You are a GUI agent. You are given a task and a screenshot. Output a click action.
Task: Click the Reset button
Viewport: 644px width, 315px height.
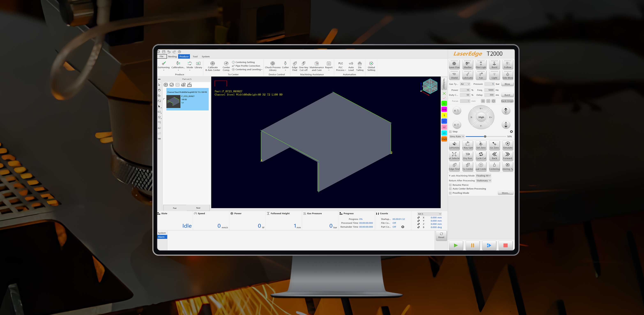[x=441, y=235]
